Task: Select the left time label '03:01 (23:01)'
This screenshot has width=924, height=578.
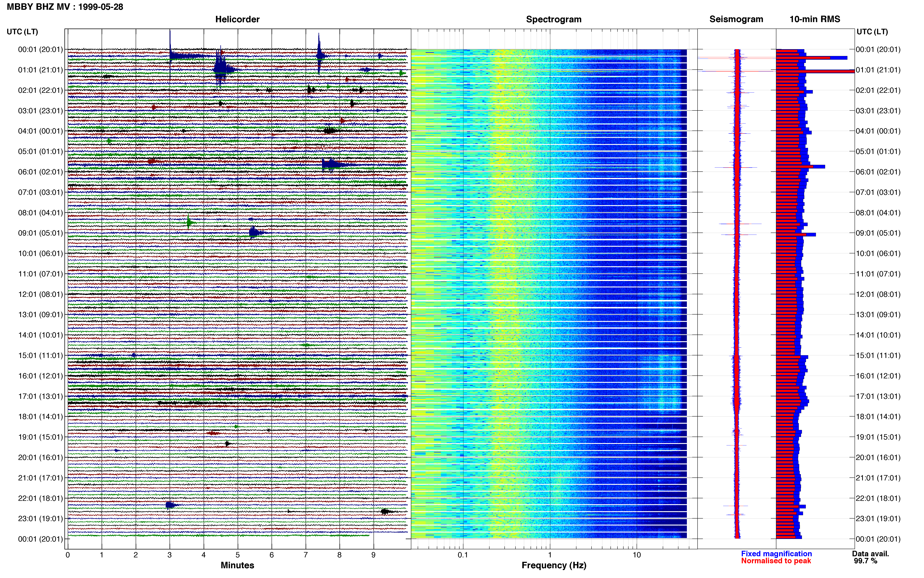Action: click(40, 111)
